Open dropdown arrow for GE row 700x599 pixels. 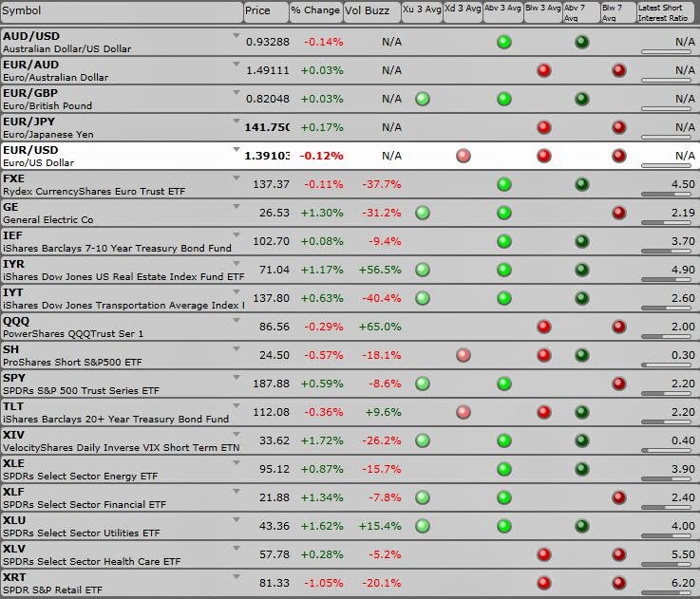pos(236,207)
